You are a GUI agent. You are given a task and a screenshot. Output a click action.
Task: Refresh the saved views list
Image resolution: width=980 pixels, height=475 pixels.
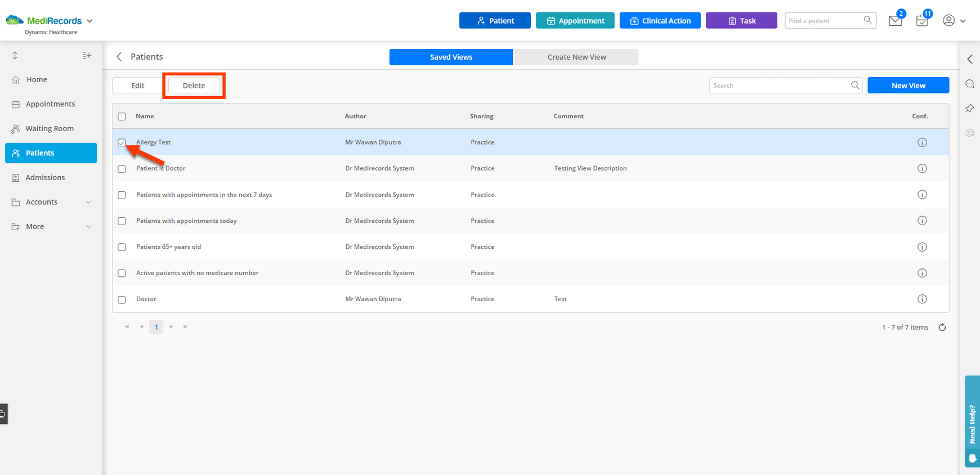point(942,328)
